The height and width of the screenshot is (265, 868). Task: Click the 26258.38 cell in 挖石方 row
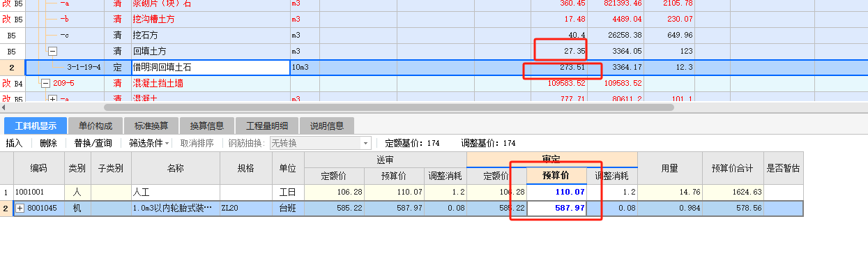click(615, 36)
